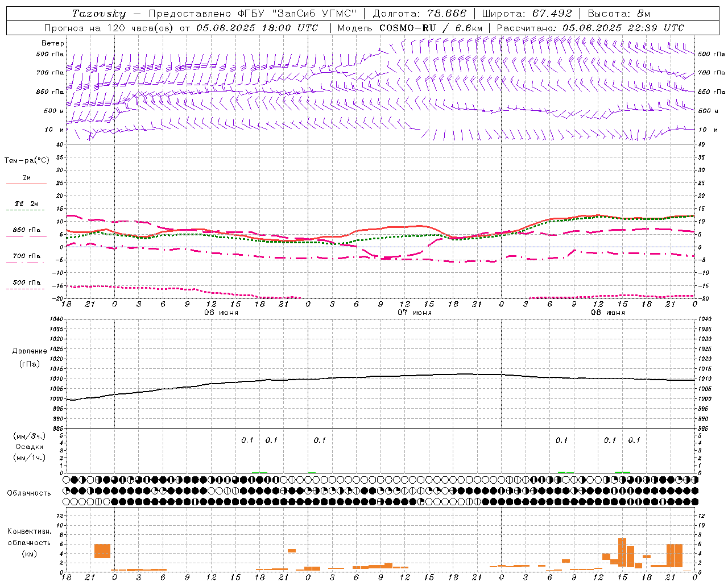728x582 pixels.
Task: Click the "07 июня" date label
Action: click(415, 312)
